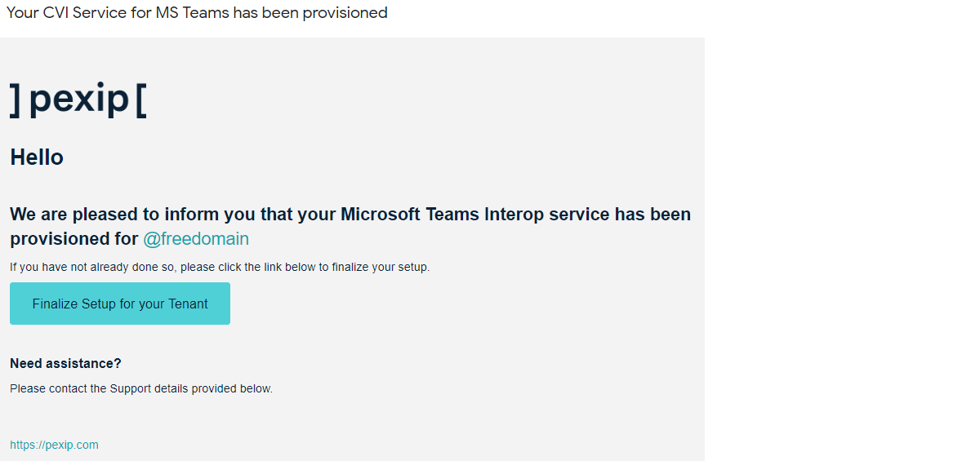Click the 'Please contact the Support details' sentence
980x461 pixels.
(141, 388)
